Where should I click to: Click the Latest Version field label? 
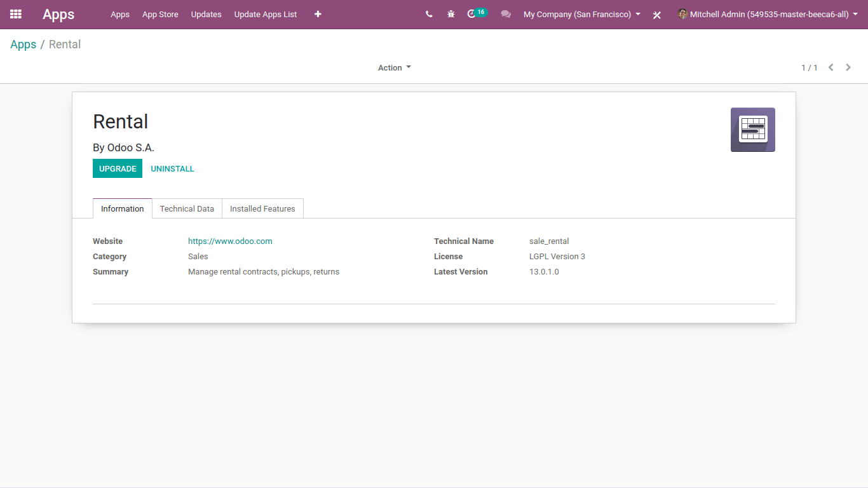click(461, 272)
